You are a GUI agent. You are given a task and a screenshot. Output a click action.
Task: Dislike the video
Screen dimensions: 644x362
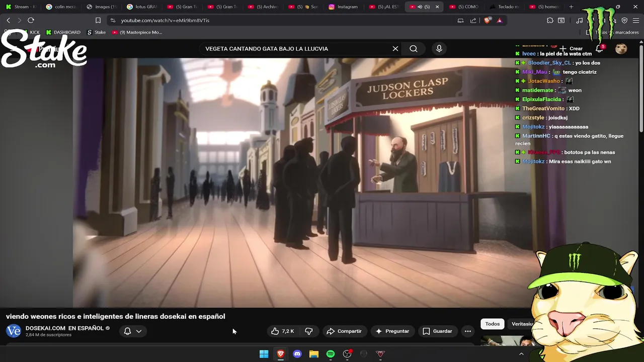pyautogui.click(x=309, y=331)
